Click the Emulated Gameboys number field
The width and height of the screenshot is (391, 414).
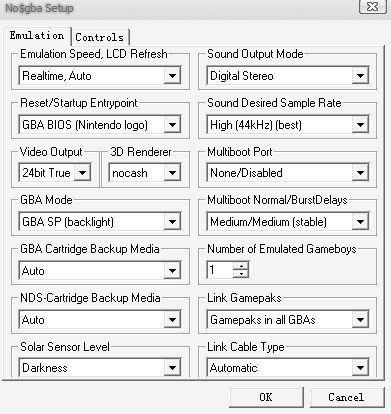coord(220,270)
